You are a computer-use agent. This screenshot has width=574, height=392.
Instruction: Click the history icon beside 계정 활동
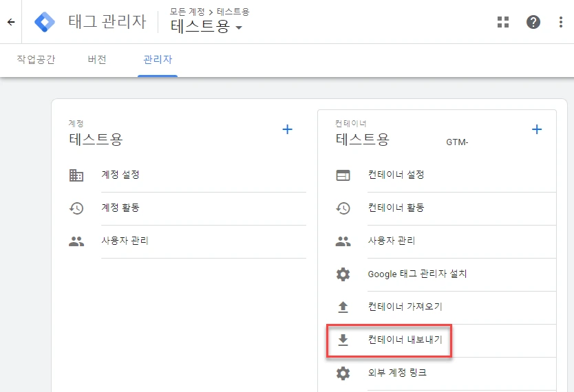click(76, 208)
